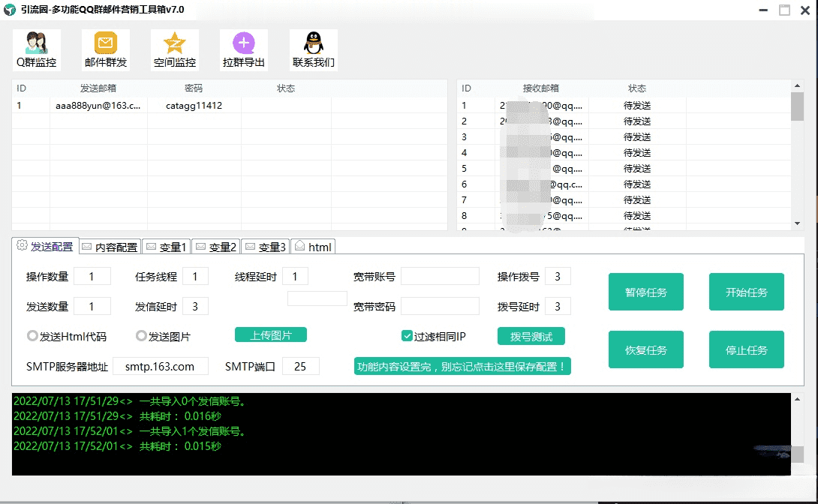
Task: Select the 邮件群发 feature
Action: 105,49
